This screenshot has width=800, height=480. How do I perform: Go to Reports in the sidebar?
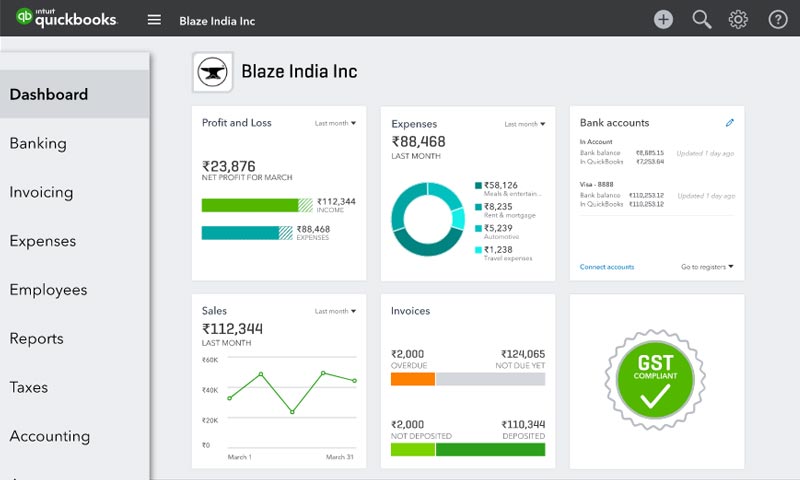[x=36, y=339]
